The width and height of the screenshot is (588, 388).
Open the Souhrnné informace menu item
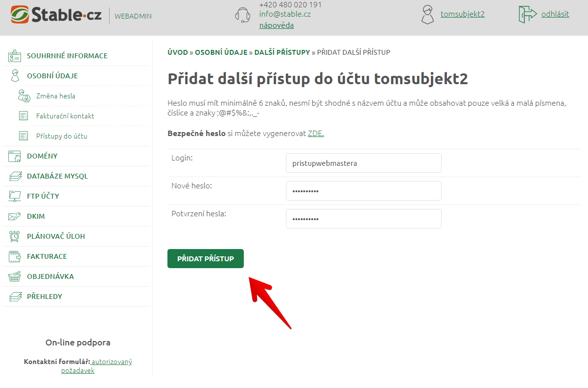coord(67,56)
